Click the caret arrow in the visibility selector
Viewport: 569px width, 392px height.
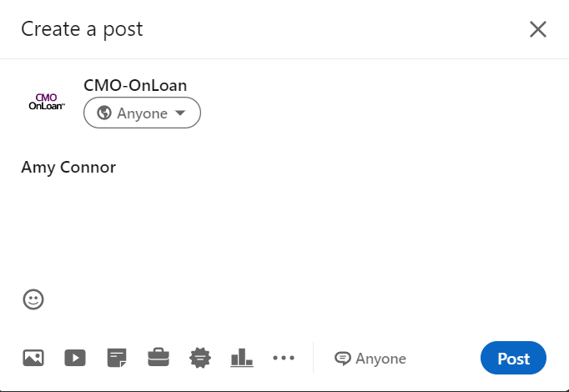tap(180, 113)
